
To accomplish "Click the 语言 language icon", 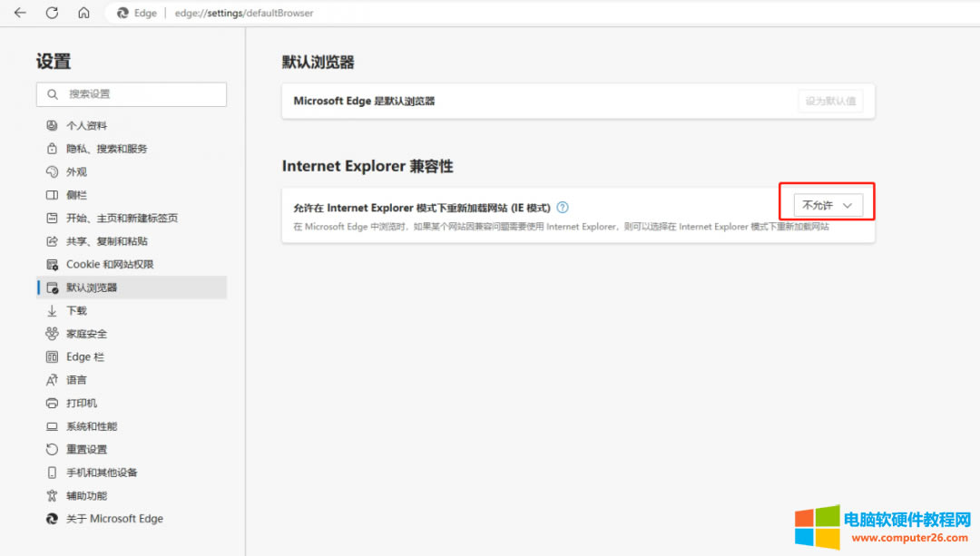I will 52,380.
